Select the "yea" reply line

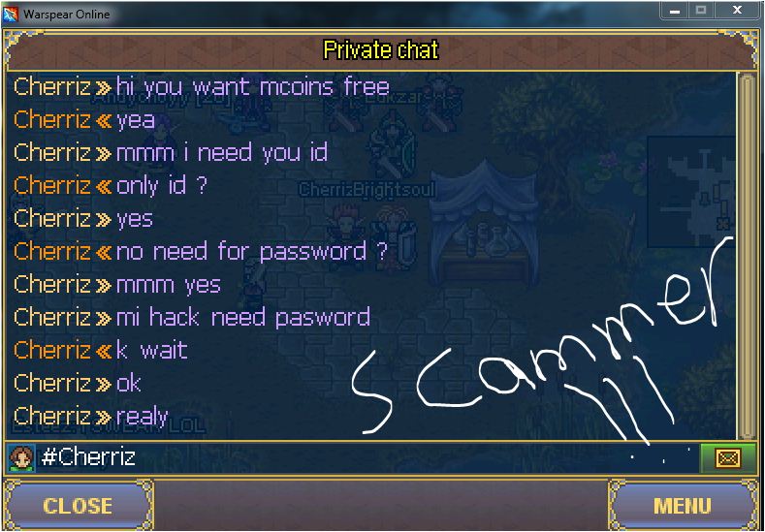tap(136, 120)
